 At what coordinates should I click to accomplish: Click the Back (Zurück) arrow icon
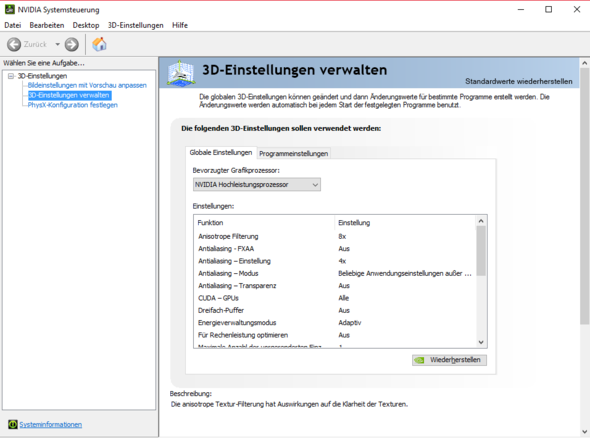[x=14, y=44]
